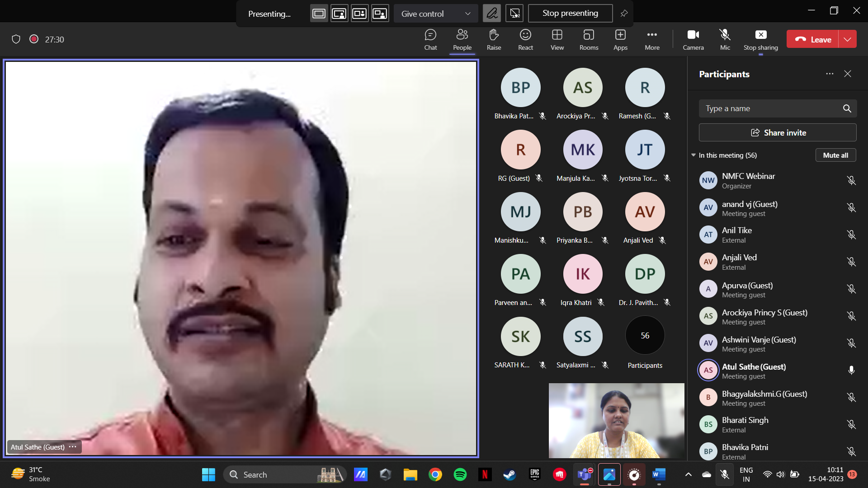Open breakout Rooms
Viewport: 868px width, 488px height.
pyautogui.click(x=589, y=39)
